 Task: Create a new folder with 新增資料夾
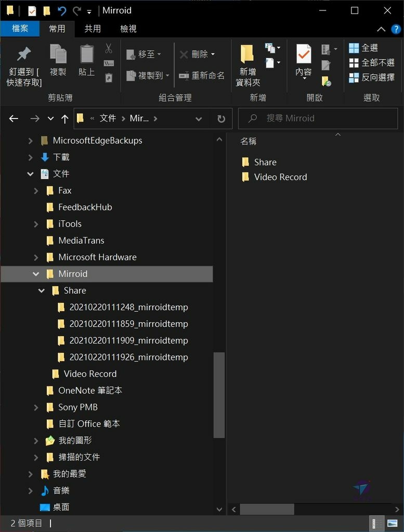pyautogui.click(x=248, y=65)
